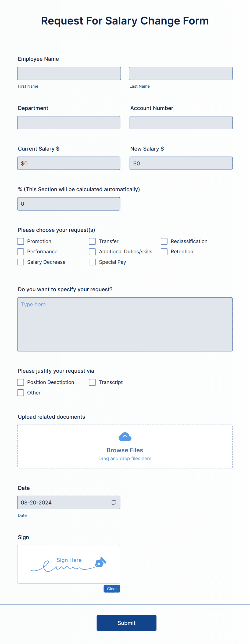Image resolution: width=250 pixels, height=644 pixels.
Task: Open the calendar date picker icon
Action: tap(114, 502)
